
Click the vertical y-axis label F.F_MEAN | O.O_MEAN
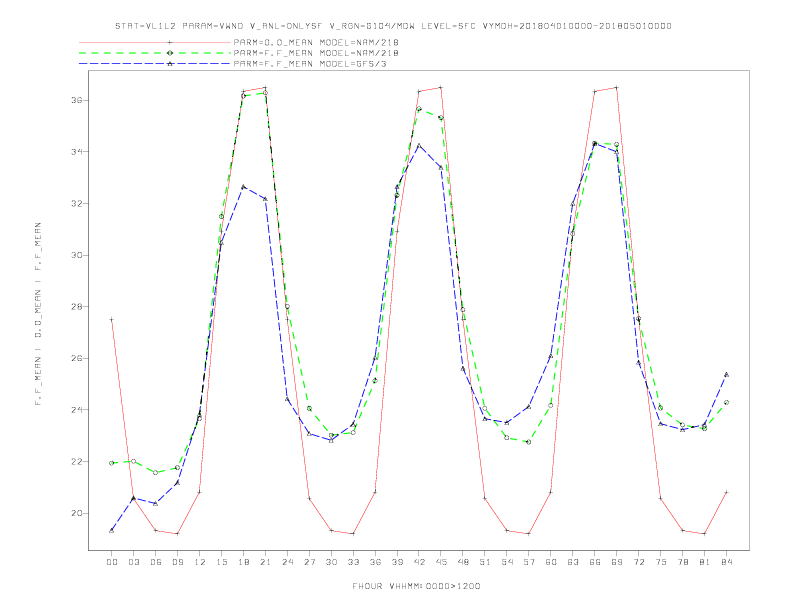point(38,314)
